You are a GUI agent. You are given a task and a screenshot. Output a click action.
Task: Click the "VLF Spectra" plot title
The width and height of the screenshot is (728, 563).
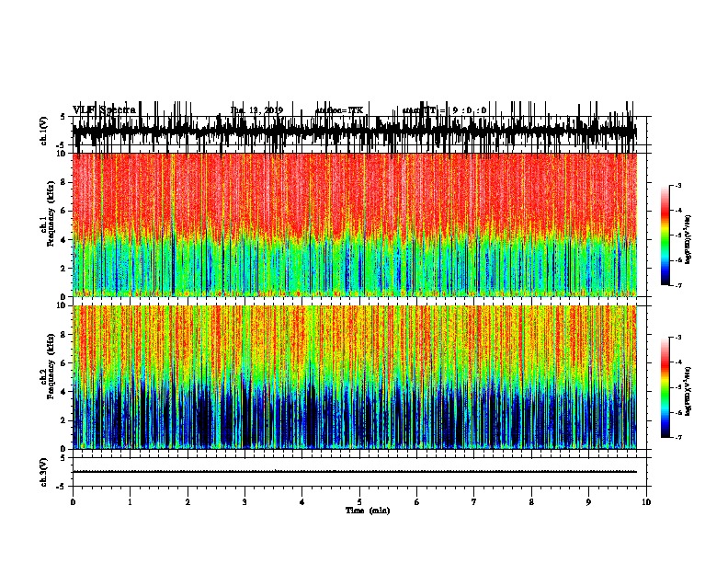point(104,110)
